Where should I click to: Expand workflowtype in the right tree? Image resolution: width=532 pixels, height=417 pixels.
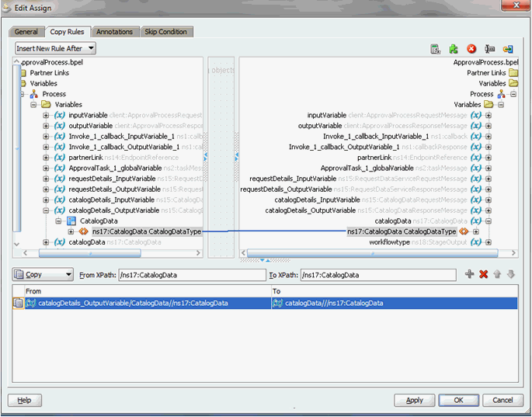click(489, 242)
